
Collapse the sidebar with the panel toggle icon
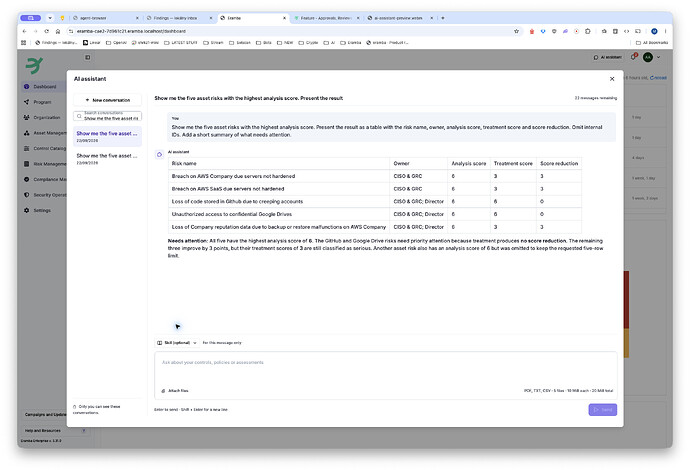(x=88, y=57)
